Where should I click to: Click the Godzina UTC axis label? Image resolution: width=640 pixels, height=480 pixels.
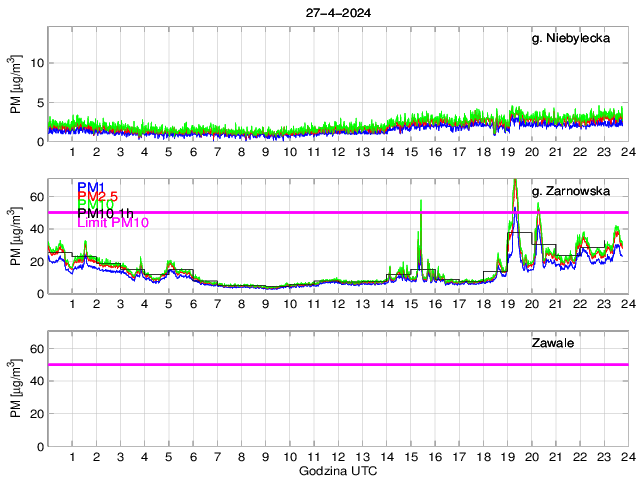click(338, 470)
